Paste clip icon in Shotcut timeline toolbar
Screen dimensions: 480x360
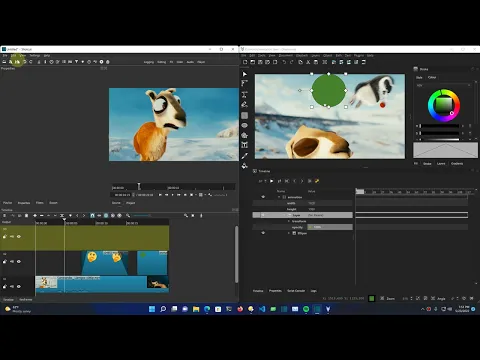coord(26,216)
